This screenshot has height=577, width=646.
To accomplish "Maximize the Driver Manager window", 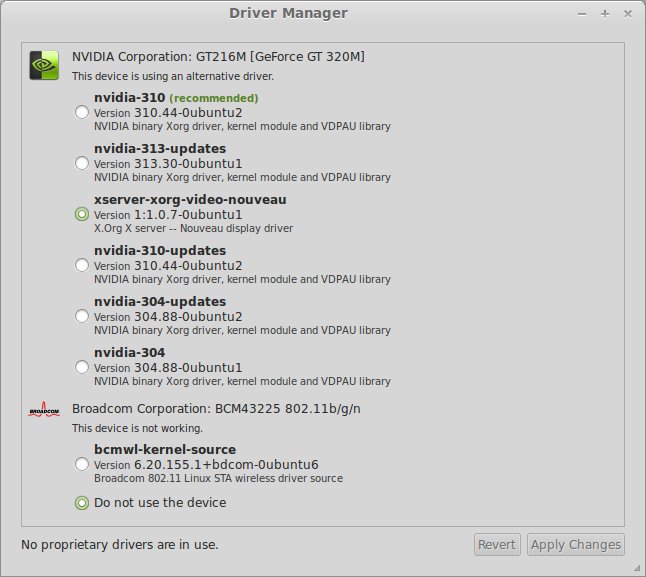I will click(x=605, y=14).
